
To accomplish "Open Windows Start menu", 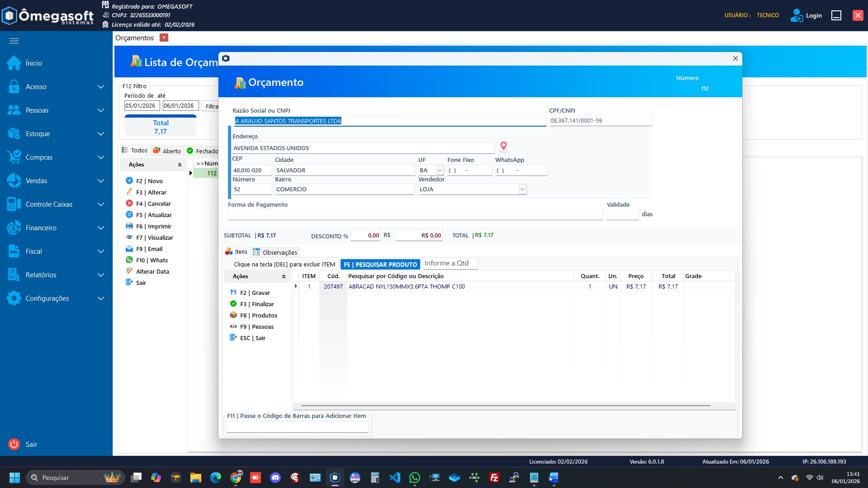I will (x=15, y=478).
